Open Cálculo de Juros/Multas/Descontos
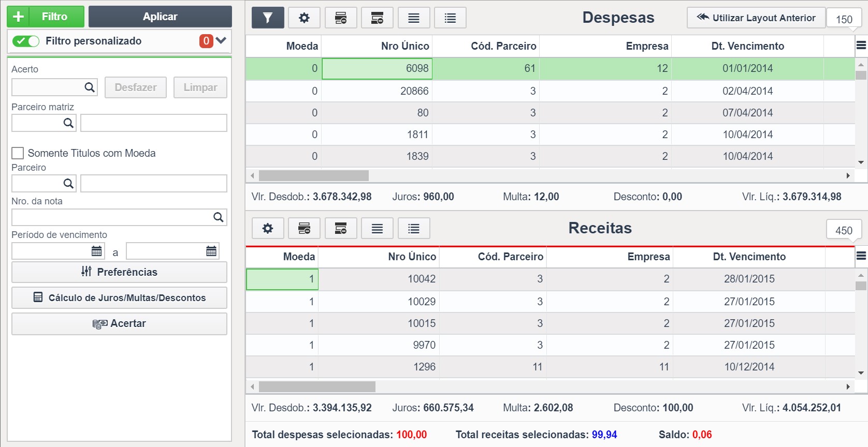The image size is (868, 447). coord(119,298)
